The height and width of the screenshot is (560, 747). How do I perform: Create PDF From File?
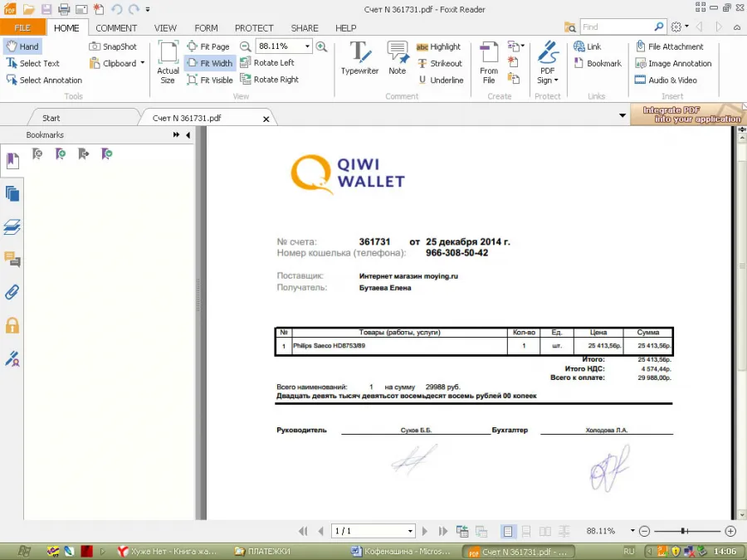pyautogui.click(x=489, y=62)
